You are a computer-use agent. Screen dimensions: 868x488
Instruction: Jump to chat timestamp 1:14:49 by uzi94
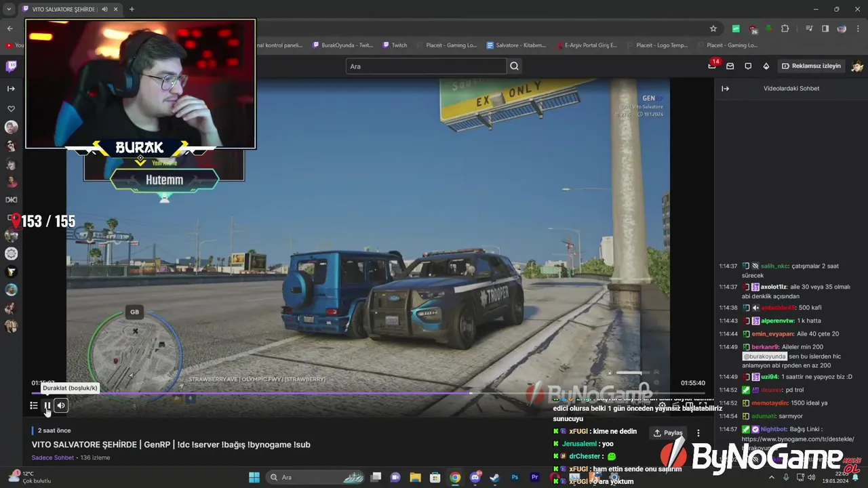point(728,377)
